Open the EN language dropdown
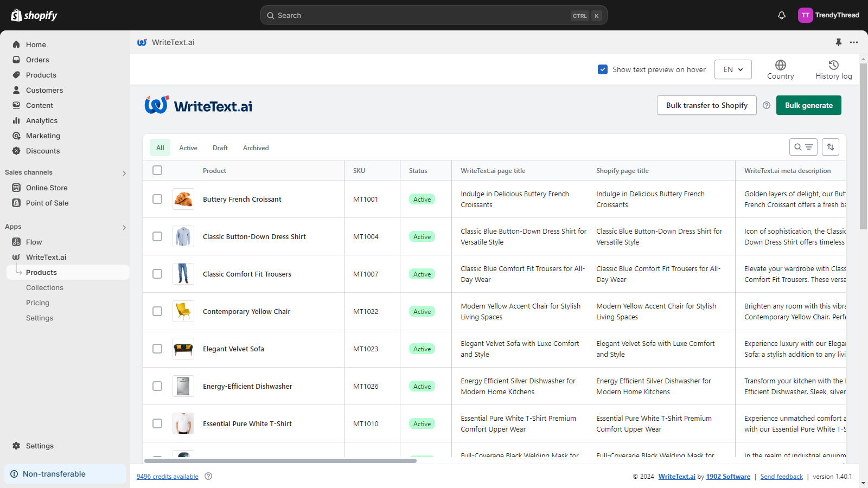The height and width of the screenshot is (488, 868). point(733,69)
